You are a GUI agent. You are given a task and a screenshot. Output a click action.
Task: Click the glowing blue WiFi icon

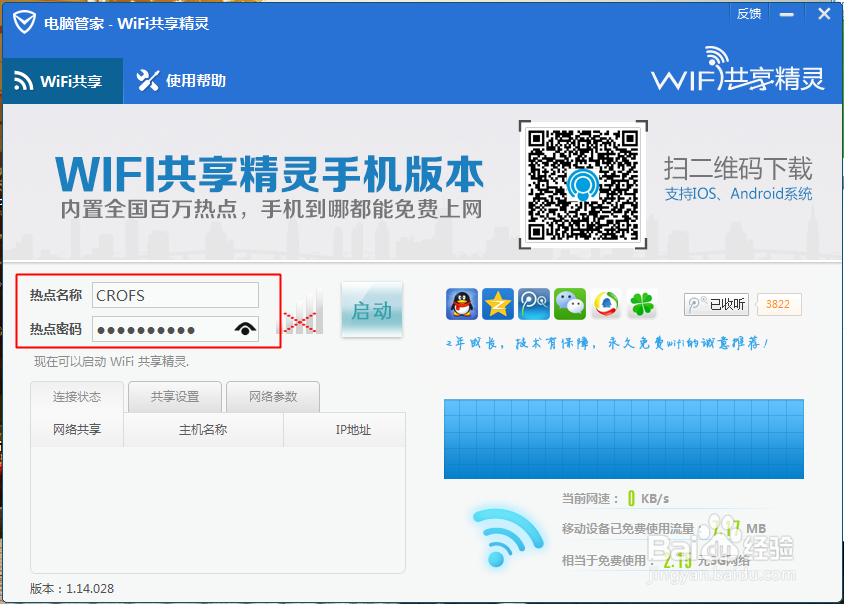[507, 536]
